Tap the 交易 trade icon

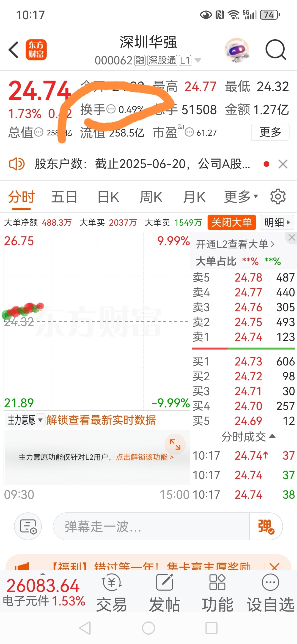(111, 593)
